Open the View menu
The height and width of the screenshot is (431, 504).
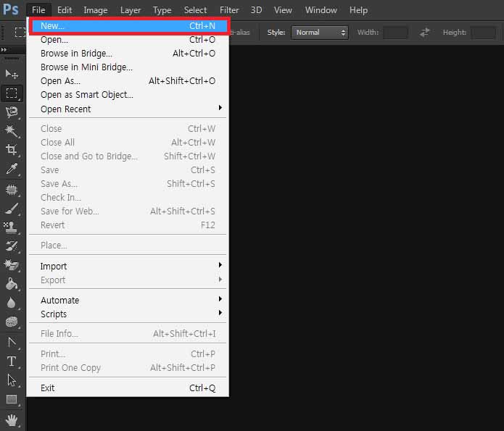coord(283,10)
